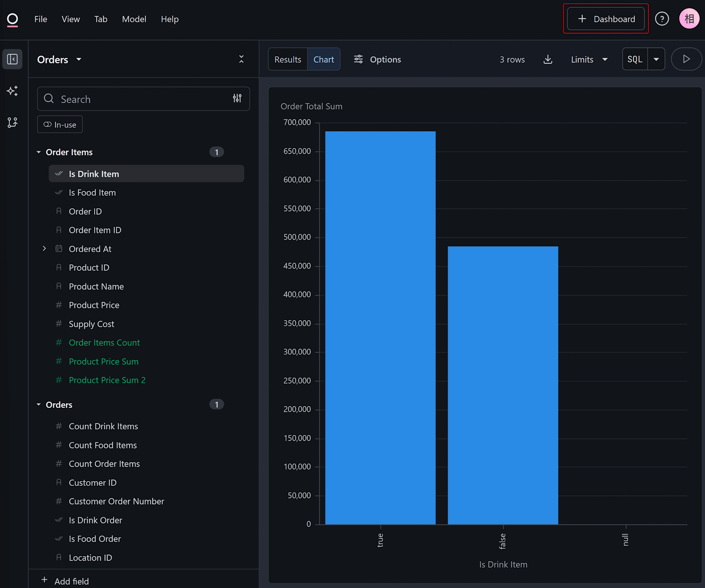This screenshot has width=705, height=588.
Task: Switch to the Results tab
Action: (x=288, y=59)
